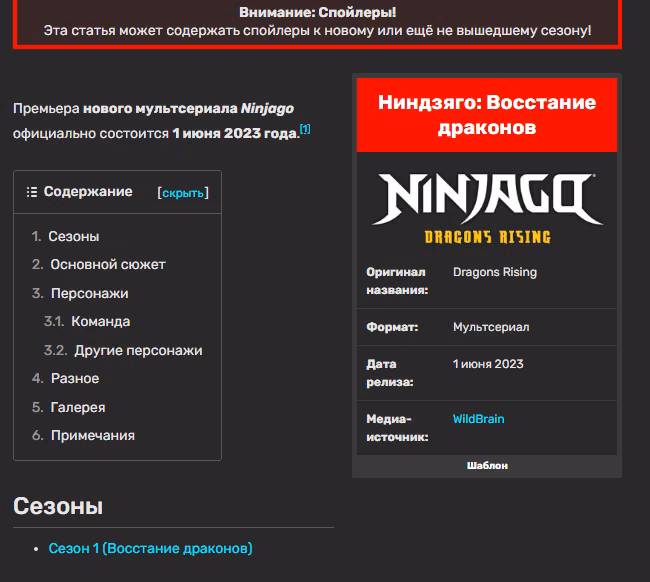This screenshot has width=650, height=582.
Task: Go to Примечания section
Action: coord(92,435)
